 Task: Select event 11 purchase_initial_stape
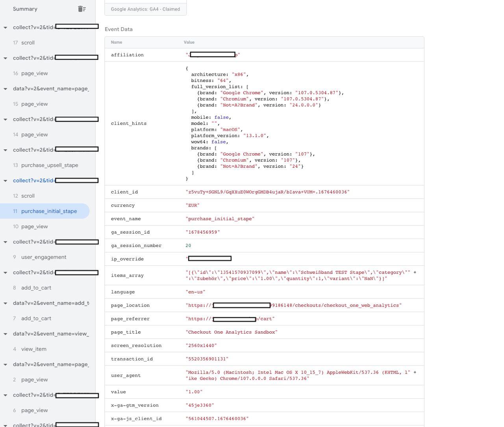[x=44, y=211]
